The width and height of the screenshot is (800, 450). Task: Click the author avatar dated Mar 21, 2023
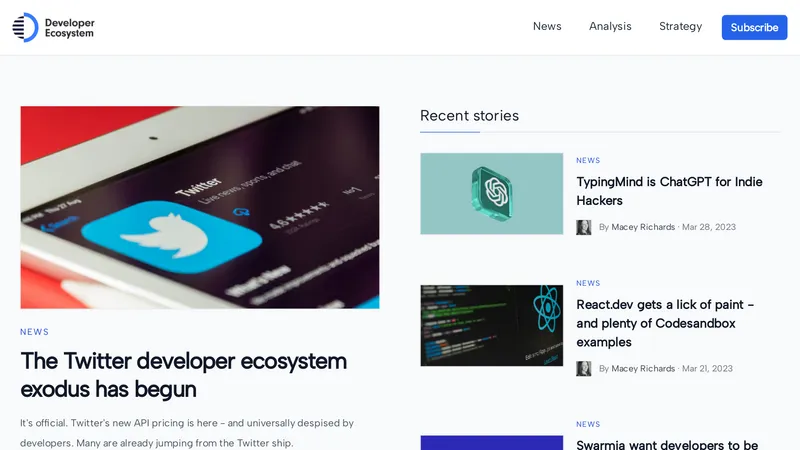584,368
